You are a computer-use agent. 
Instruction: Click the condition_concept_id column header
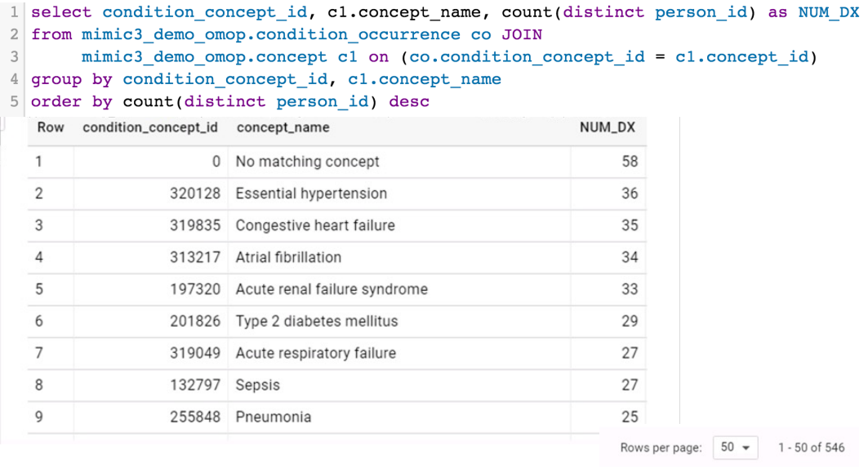[150, 127]
